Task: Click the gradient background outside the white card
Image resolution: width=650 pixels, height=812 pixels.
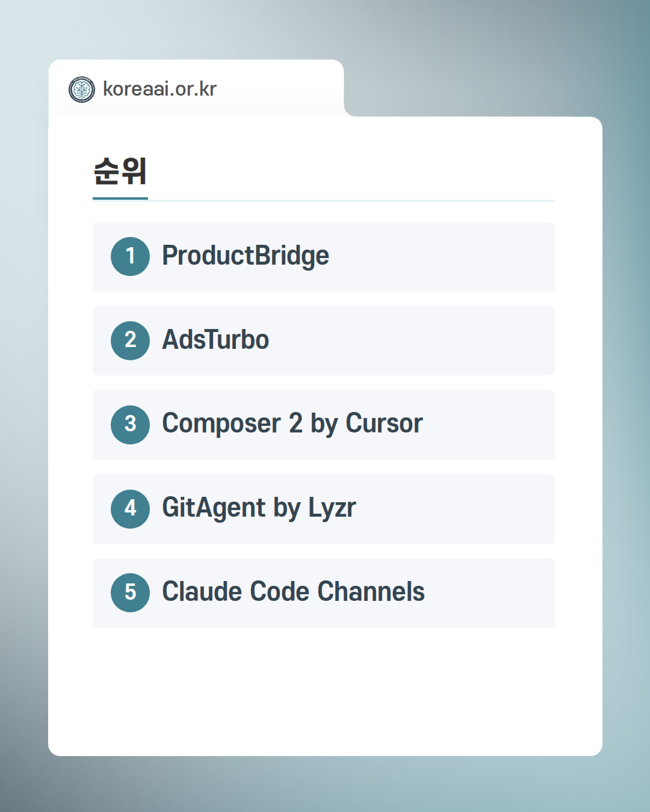Action: tap(626, 421)
